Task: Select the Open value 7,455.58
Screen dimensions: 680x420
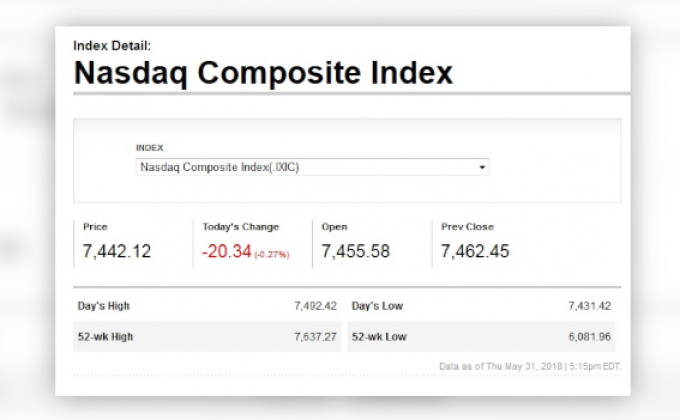Action: pyautogui.click(x=355, y=251)
